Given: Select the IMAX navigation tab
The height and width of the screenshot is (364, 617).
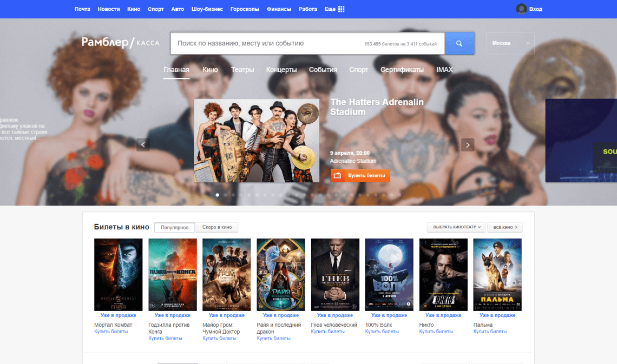Looking at the screenshot, I should (x=445, y=70).
